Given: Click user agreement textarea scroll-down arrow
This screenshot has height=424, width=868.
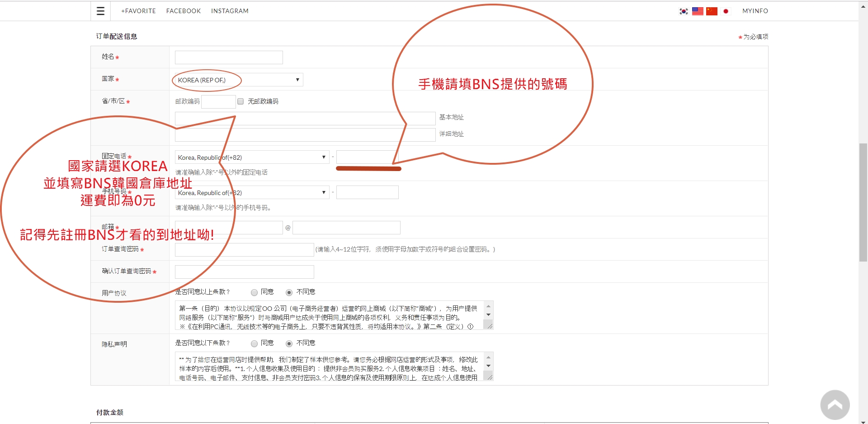Looking at the screenshot, I should click(488, 315).
